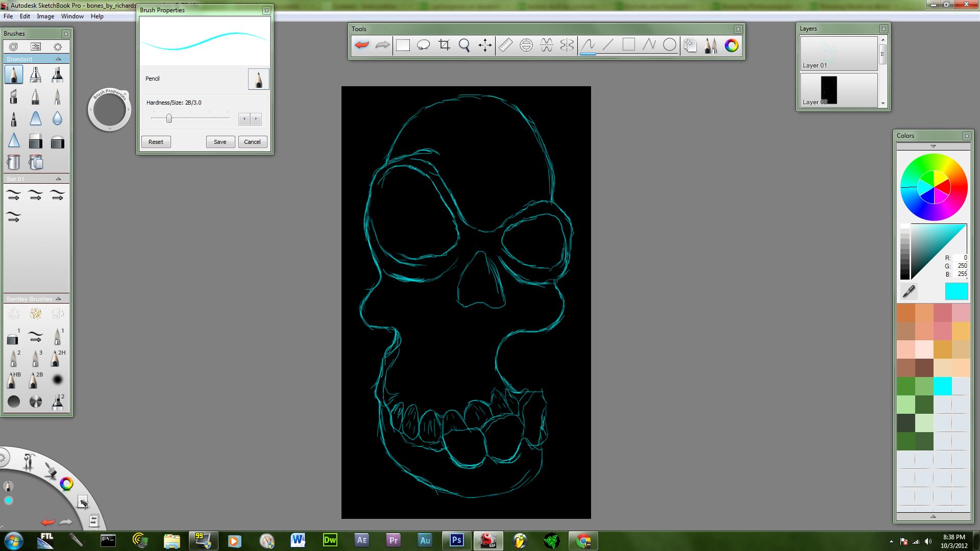The width and height of the screenshot is (980, 551).
Task: Click the Undo arrow in Tools panel
Action: click(x=362, y=45)
